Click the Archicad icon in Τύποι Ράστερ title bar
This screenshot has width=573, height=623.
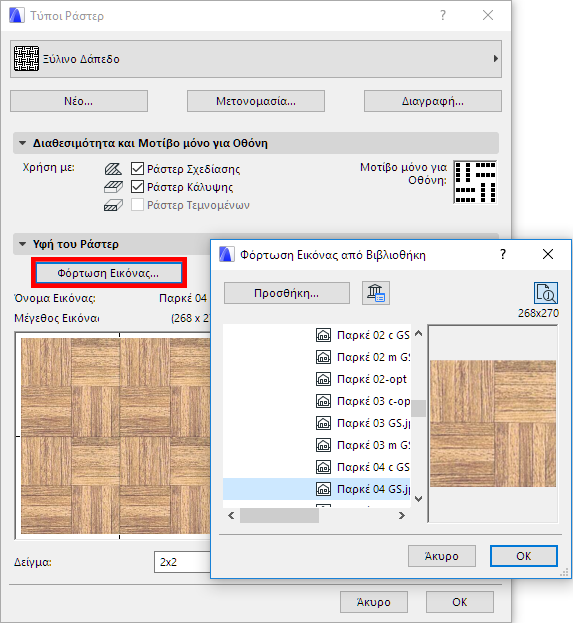tap(17, 15)
